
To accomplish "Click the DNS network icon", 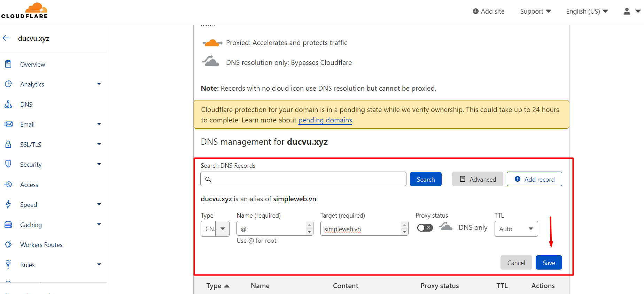I will (8, 104).
